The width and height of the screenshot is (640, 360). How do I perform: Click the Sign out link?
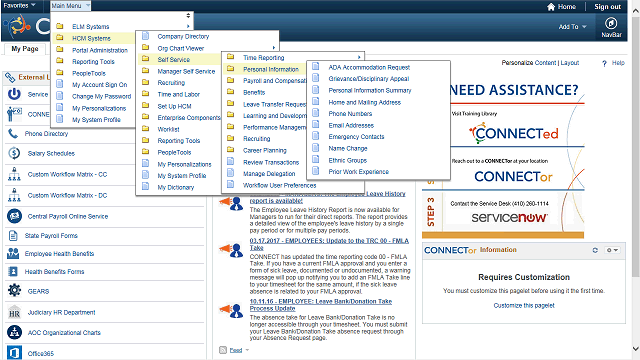coord(607,7)
